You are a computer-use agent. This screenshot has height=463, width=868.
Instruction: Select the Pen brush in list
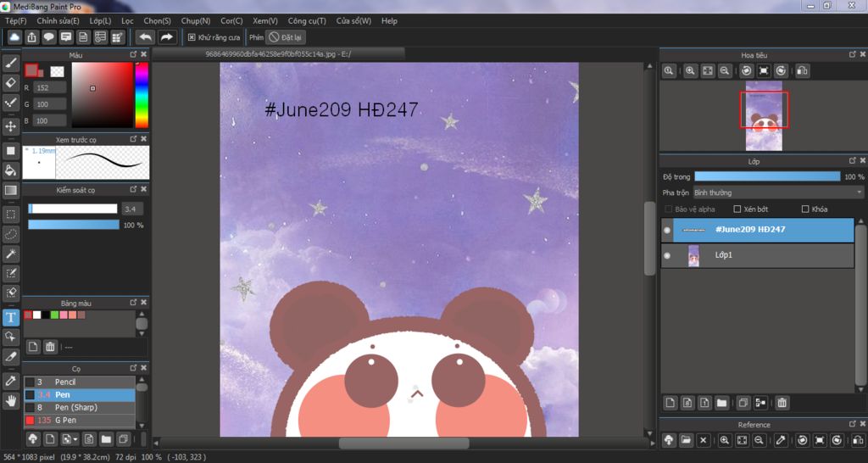(79, 395)
